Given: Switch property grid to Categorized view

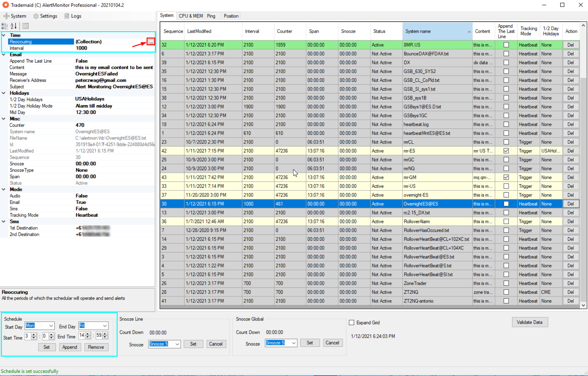Looking at the screenshot, I should coord(5,26).
